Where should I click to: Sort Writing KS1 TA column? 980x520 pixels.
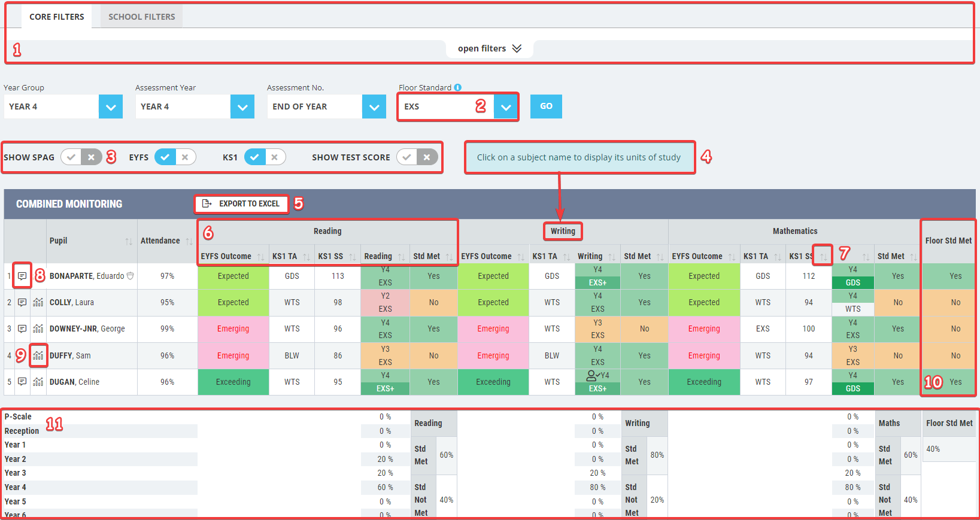[x=567, y=257]
